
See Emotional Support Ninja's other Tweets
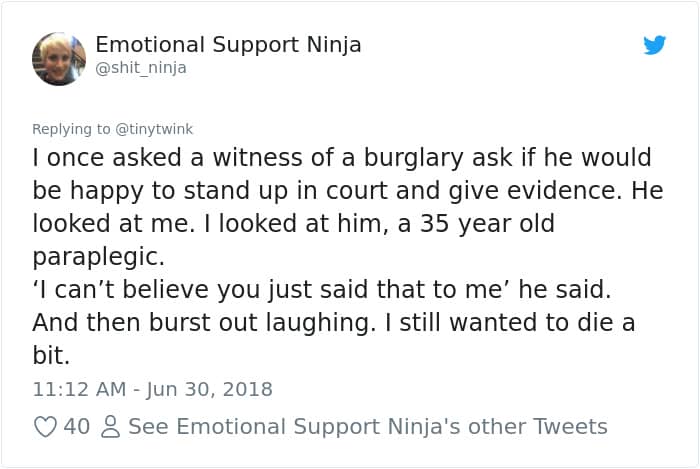(x=367, y=427)
